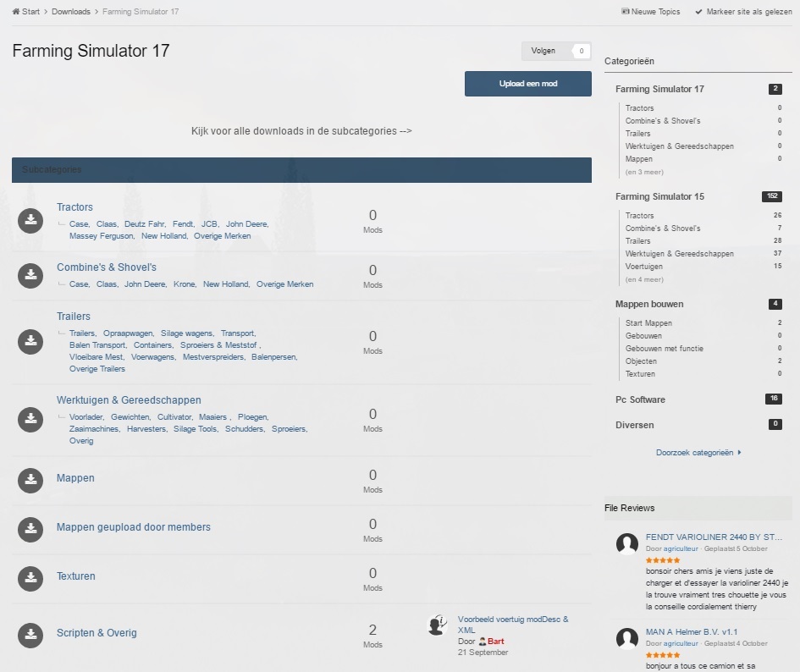Click download icon beside Mappen geupload door members
This screenshot has width=800, height=672.
(30, 529)
